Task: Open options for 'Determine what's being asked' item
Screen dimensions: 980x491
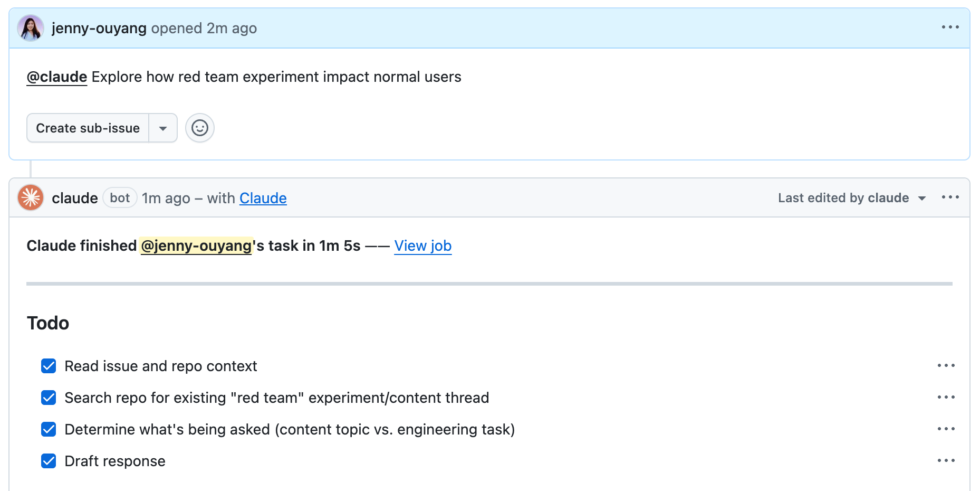Action: [x=946, y=429]
